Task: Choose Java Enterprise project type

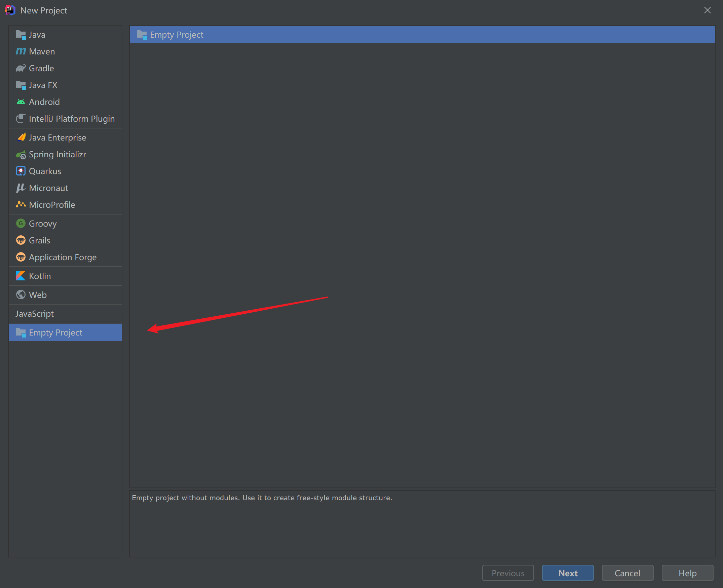Action: click(57, 138)
